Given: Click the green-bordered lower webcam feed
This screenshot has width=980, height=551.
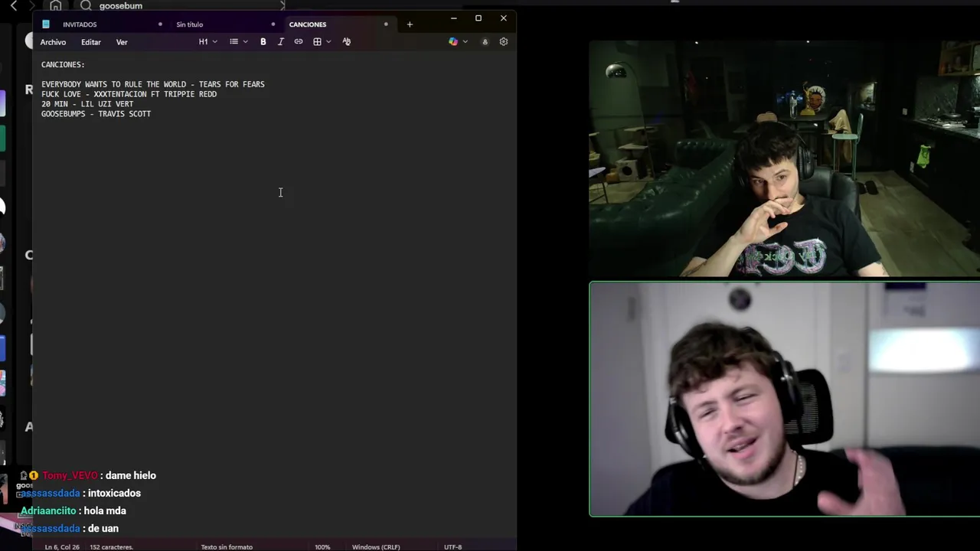Looking at the screenshot, I should click(x=784, y=399).
